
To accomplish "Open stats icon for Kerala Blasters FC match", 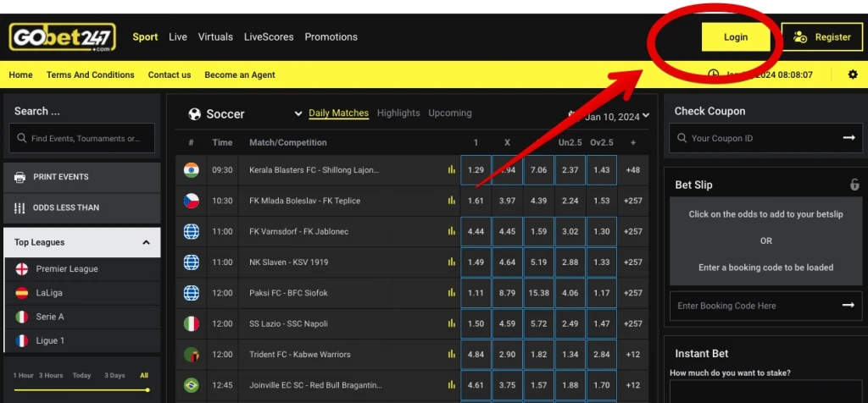I will tap(452, 169).
